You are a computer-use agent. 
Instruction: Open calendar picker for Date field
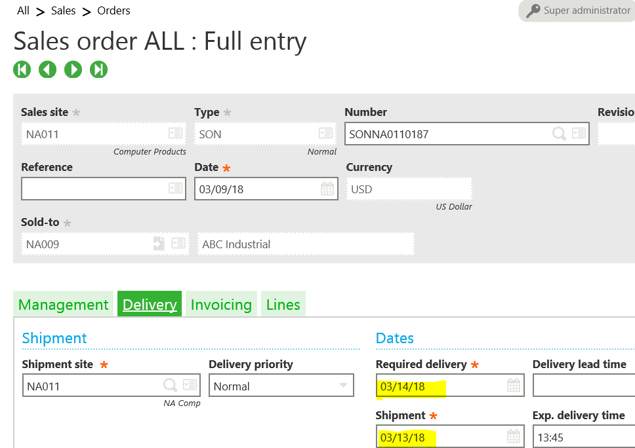click(x=327, y=189)
